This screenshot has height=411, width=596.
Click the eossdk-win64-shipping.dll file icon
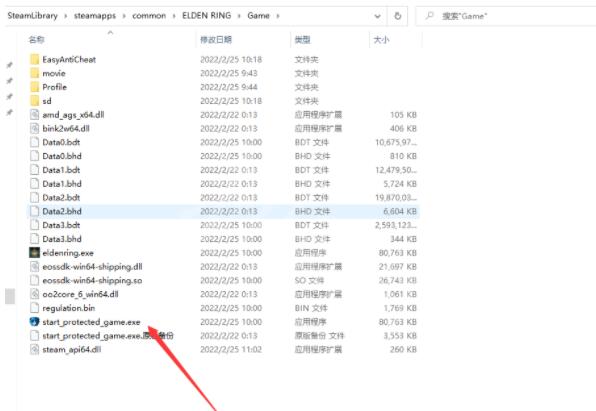(x=35, y=267)
